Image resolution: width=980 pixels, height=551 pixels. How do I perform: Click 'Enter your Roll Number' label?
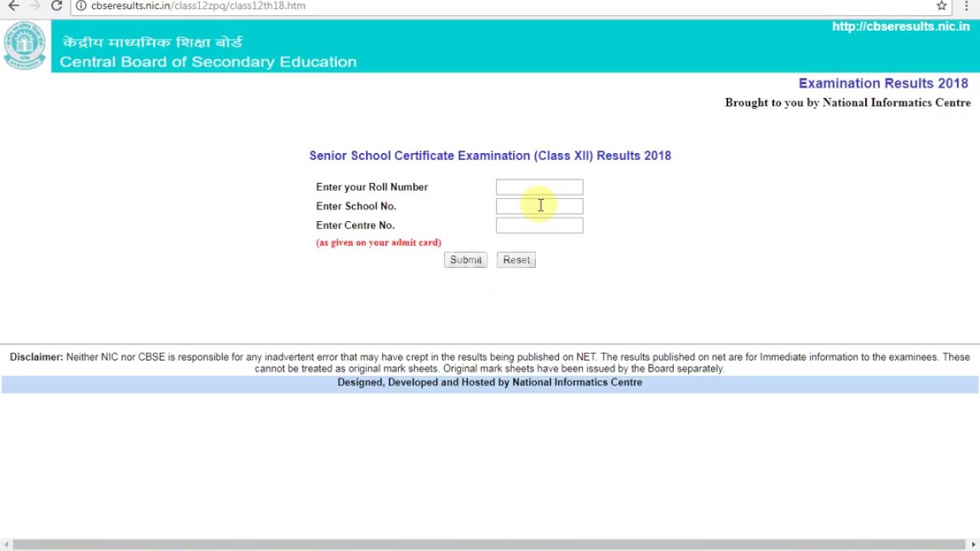[372, 187]
